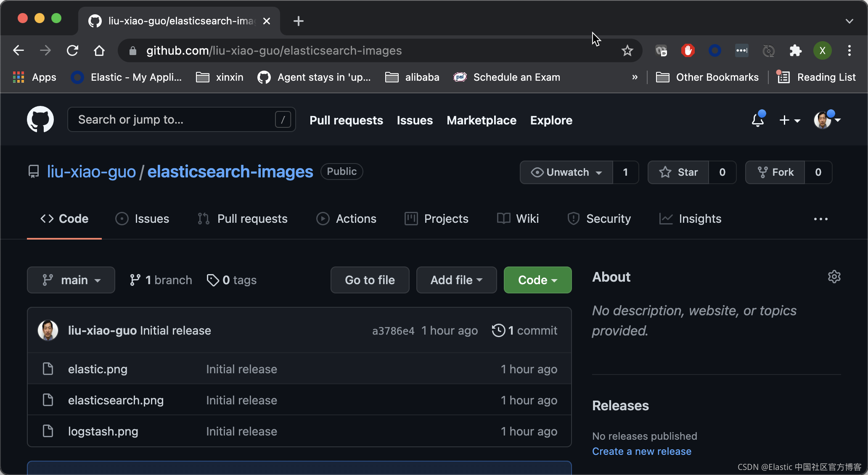The height and width of the screenshot is (475, 868).
Task: Open commit a3786e4
Action: tap(393, 331)
